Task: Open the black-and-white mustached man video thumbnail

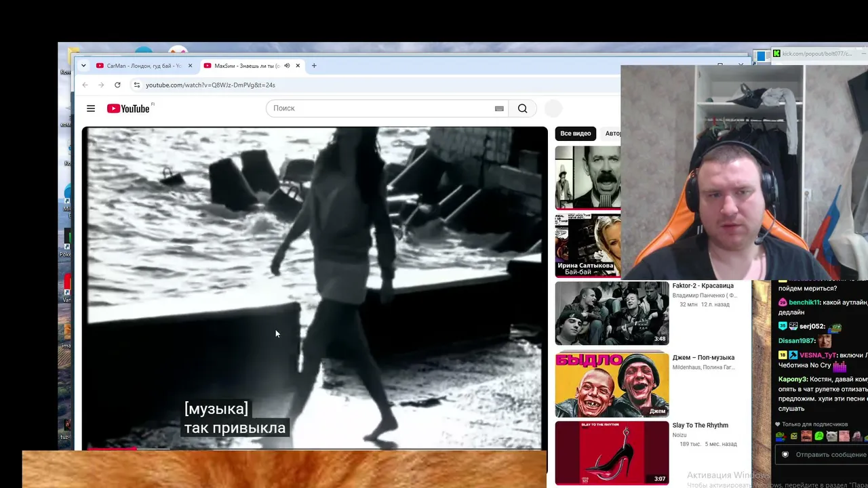Action: 588,178
